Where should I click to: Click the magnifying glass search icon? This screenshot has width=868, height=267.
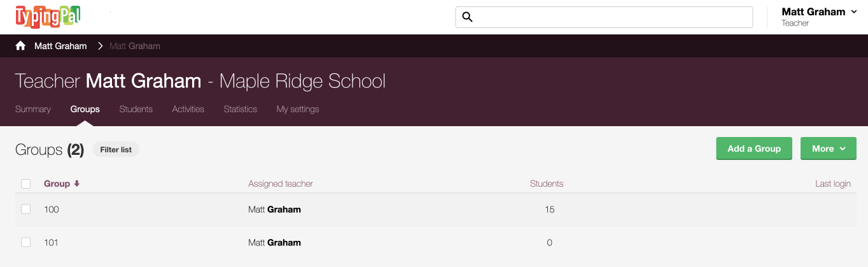(467, 17)
